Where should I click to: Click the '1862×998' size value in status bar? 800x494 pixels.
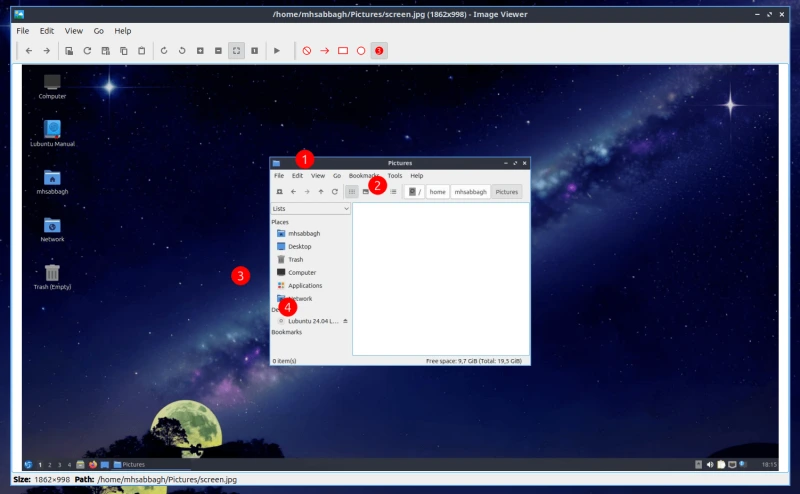click(52, 479)
